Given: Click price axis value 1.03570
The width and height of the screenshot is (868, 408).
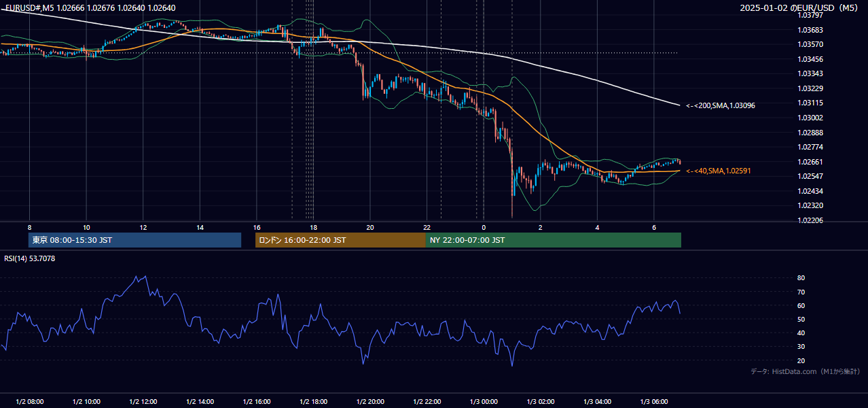Looking at the screenshot, I should pyautogui.click(x=810, y=44).
